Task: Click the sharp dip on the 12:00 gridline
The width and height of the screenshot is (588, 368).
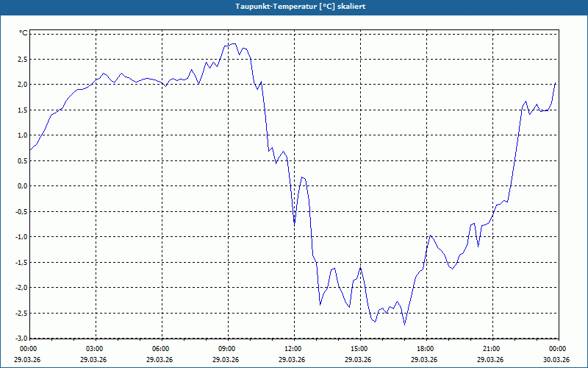Action: click(x=295, y=224)
